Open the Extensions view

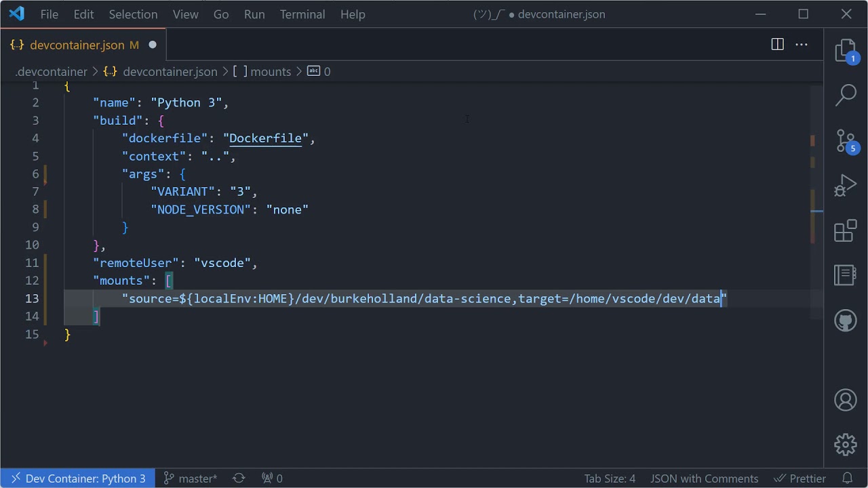(x=846, y=231)
